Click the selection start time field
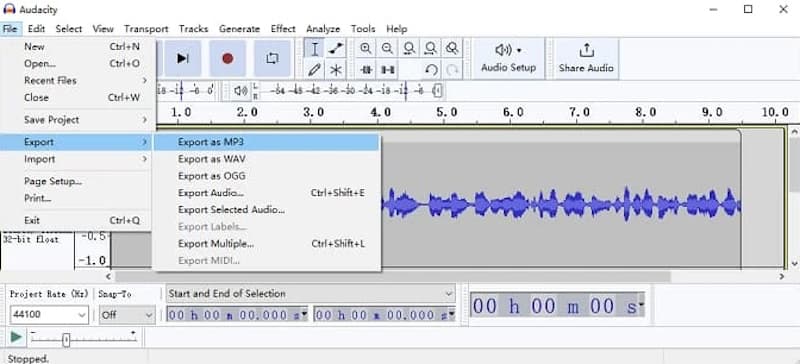This screenshot has width=800, height=364. [x=234, y=314]
